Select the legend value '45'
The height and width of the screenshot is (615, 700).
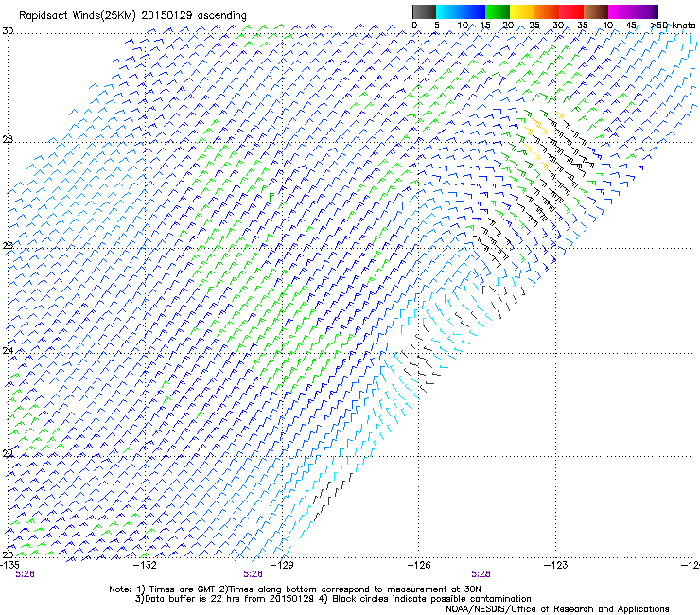click(x=631, y=26)
